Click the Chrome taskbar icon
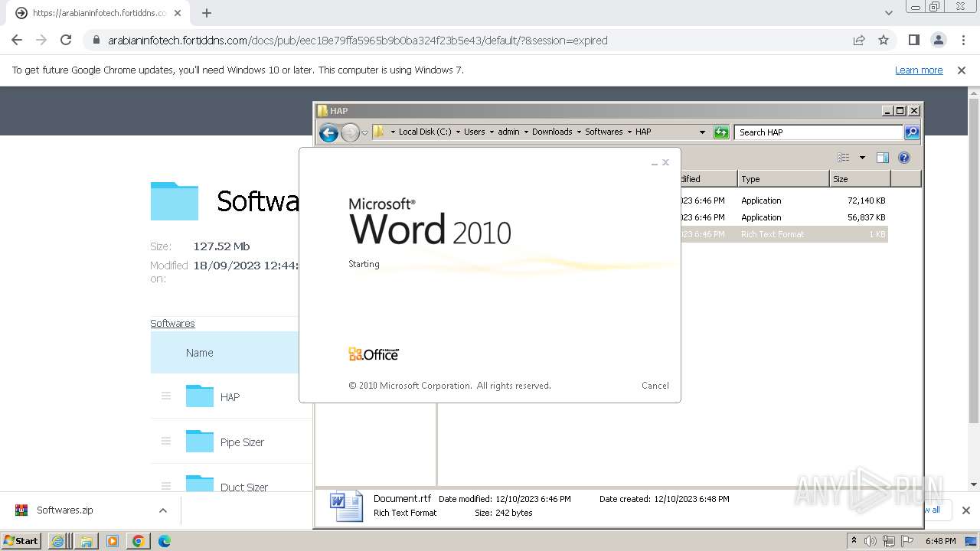This screenshot has width=980, height=551. (139, 540)
